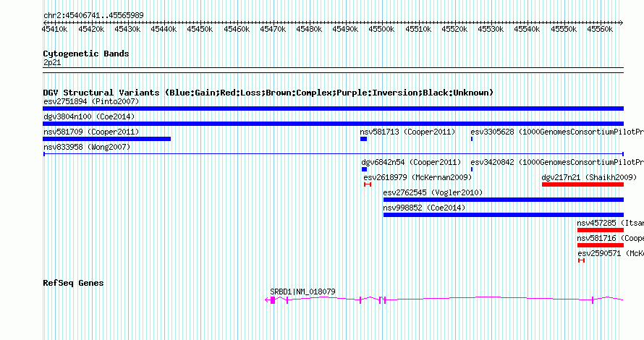Screen dimensions: 644x340
Task: Open the esv3420842 variant label
Action: [x=557, y=162]
